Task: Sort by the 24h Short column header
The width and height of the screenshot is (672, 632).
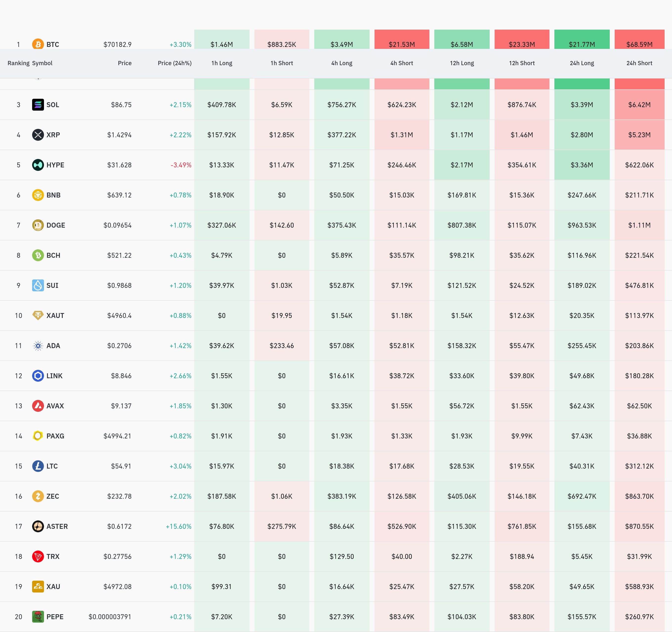Action: [x=639, y=63]
